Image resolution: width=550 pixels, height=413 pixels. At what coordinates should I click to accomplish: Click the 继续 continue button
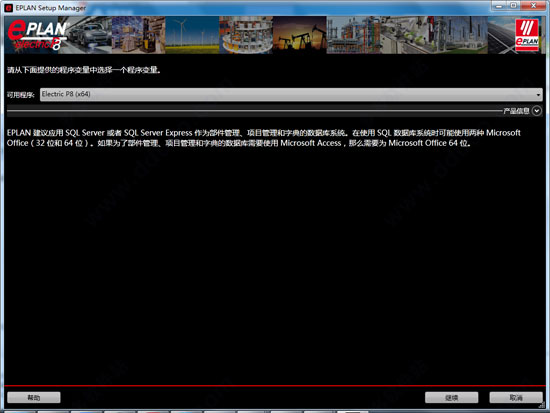pos(451,398)
